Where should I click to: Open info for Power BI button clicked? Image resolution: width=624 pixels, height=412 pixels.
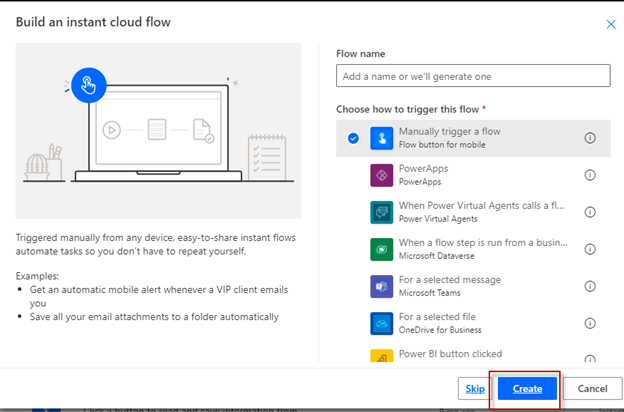(590, 359)
